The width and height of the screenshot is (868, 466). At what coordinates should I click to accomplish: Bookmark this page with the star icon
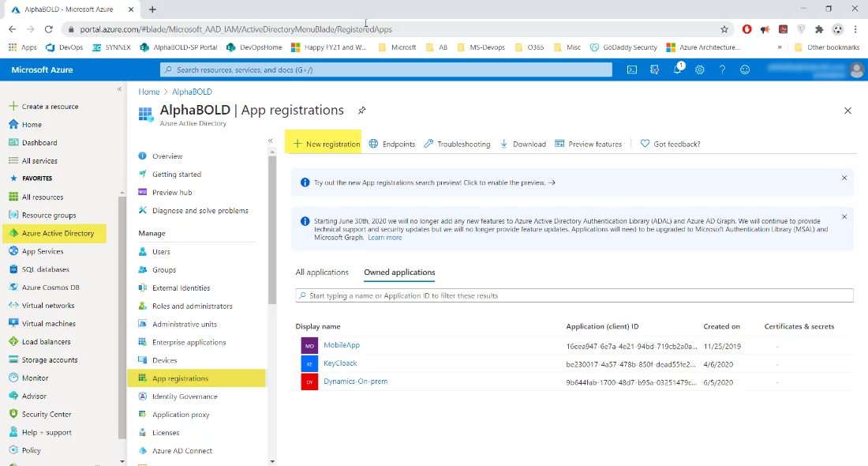coord(724,29)
